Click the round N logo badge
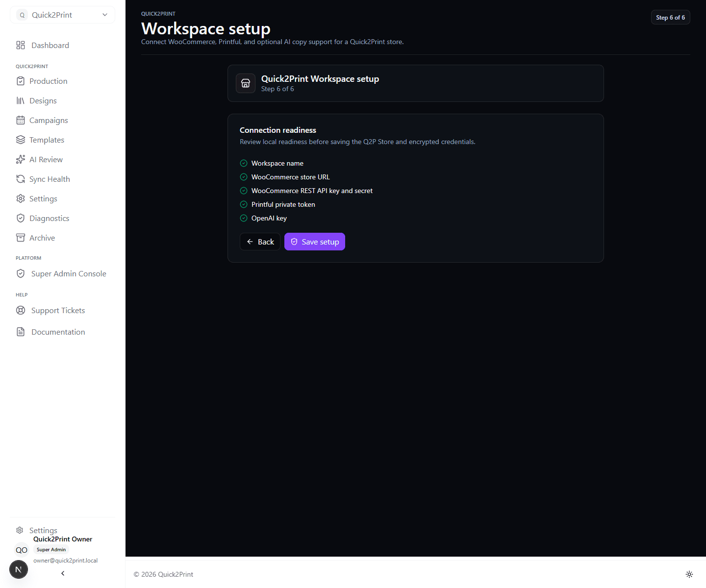 tap(19, 569)
